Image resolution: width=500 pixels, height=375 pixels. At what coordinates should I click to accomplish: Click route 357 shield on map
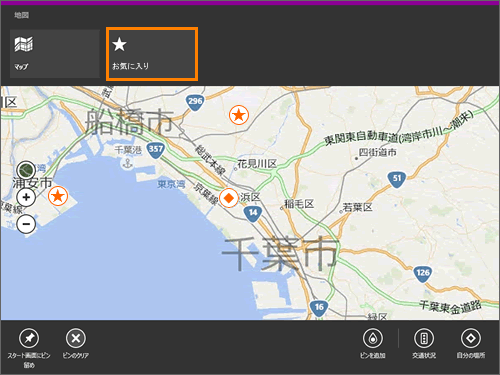click(x=156, y=149)
